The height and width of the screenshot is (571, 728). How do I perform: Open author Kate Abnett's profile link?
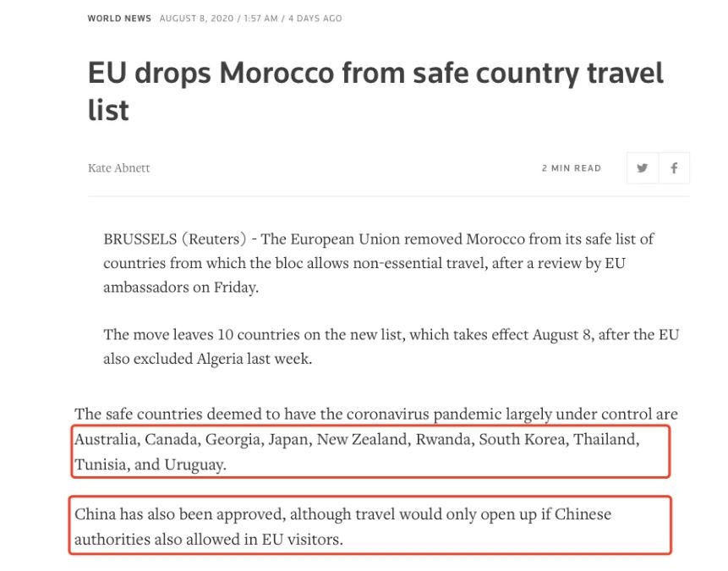(x=119, y=167)
